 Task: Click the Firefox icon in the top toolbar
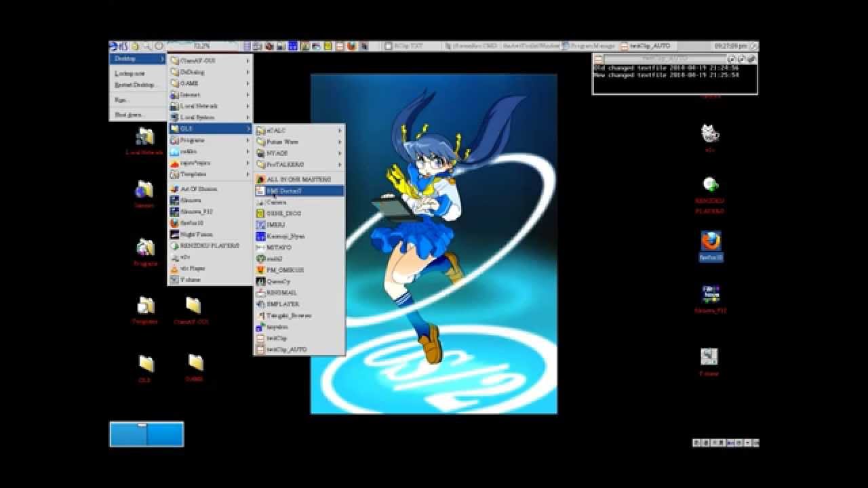[351, 46]
